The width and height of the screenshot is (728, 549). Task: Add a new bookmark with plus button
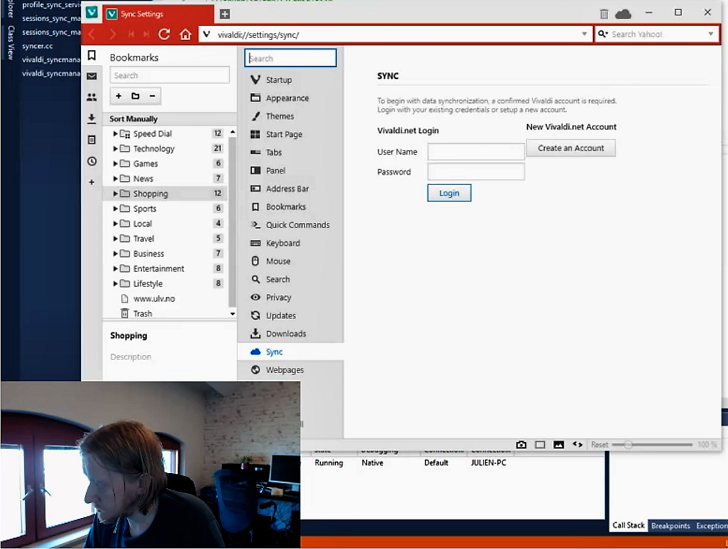coord(118,96)
